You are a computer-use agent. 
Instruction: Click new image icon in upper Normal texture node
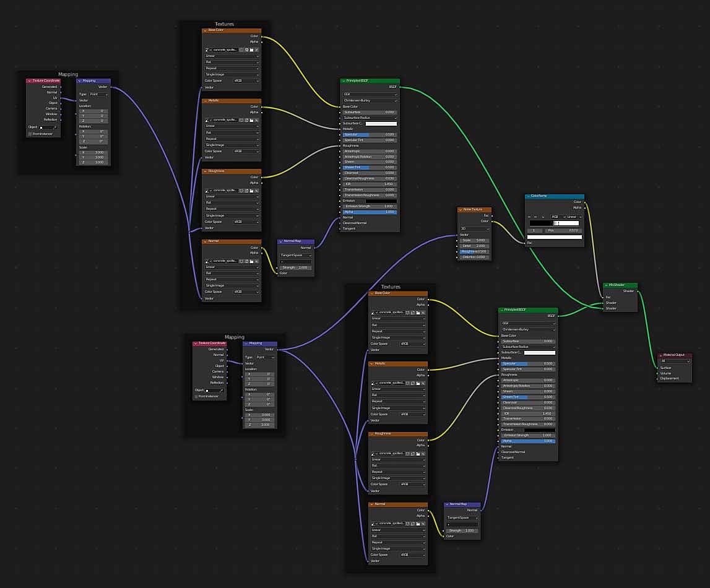click(247, 261)
